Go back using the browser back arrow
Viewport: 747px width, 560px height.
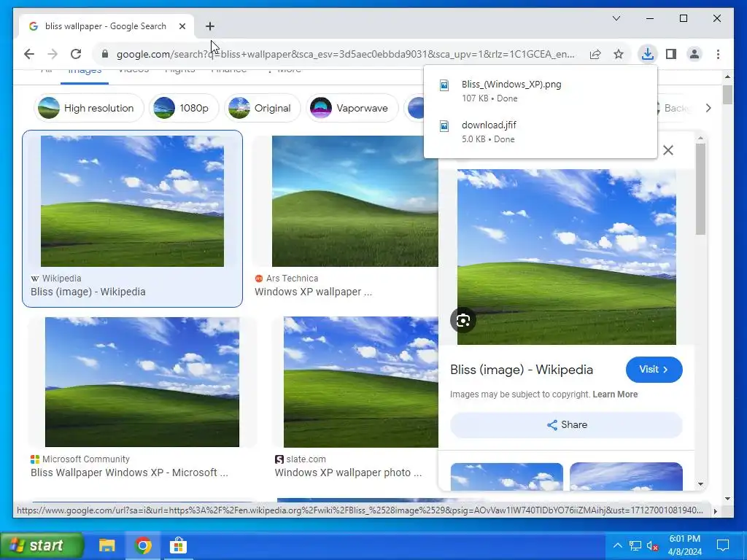coord(29,54)
